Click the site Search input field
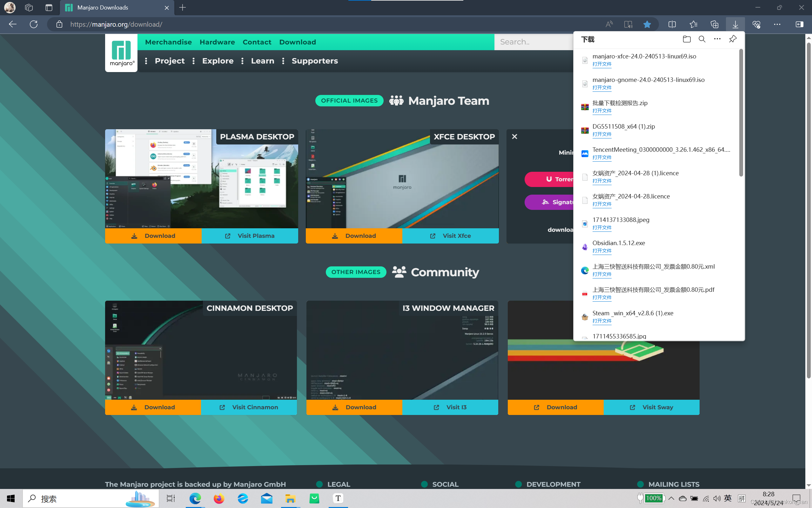The width and height of the screenshot is (812, 508). (534, 42)
